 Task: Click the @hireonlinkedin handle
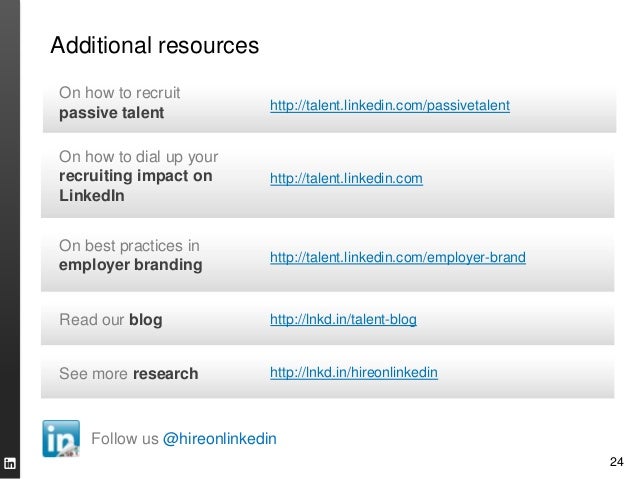click(220, 439)
